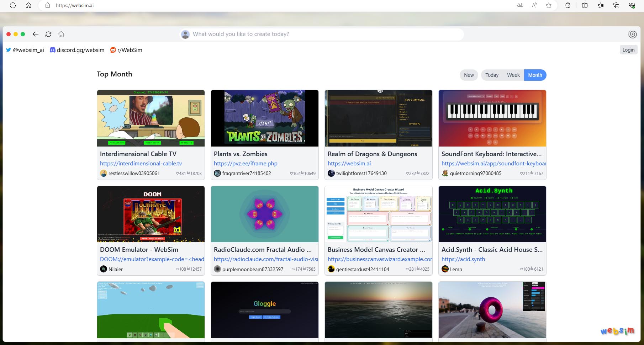644x345 pixels.
Task: Open the translate page icon
Action: [520, 5]
